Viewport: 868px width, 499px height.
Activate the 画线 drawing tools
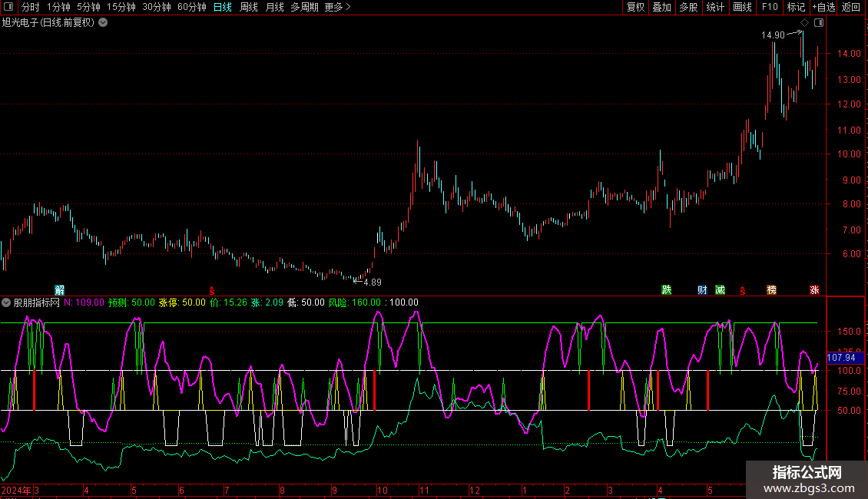[x=742, y=7]
